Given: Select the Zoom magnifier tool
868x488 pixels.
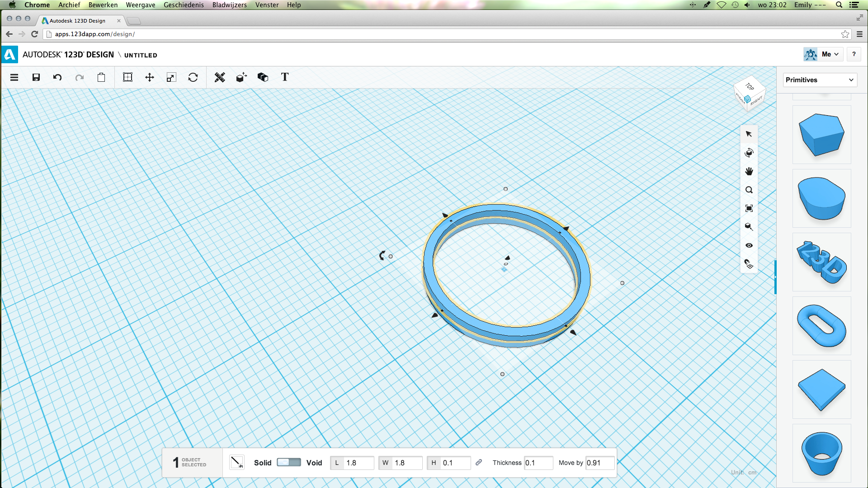Looking at the screenshot, I should pyautogui.click(x=749, y=190).
